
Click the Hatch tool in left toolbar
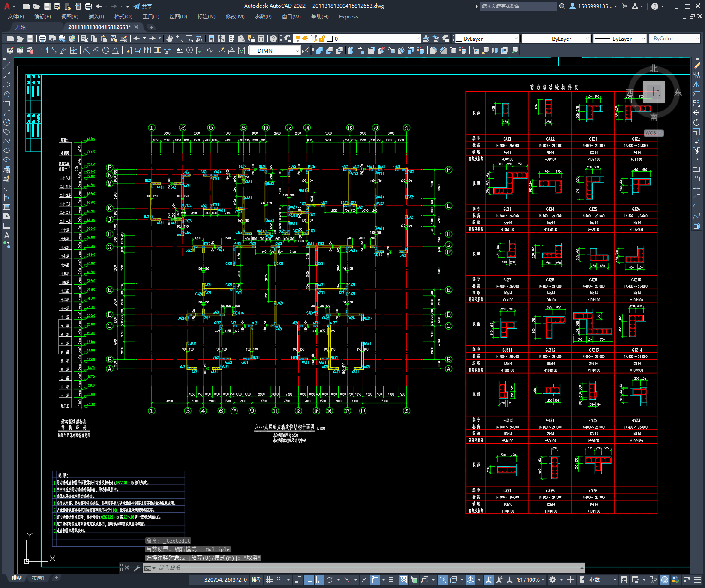(7, 198)
